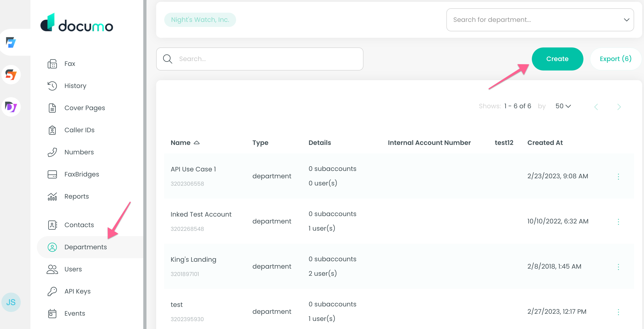Click the Caller IDs badge icon

(52, 130)
